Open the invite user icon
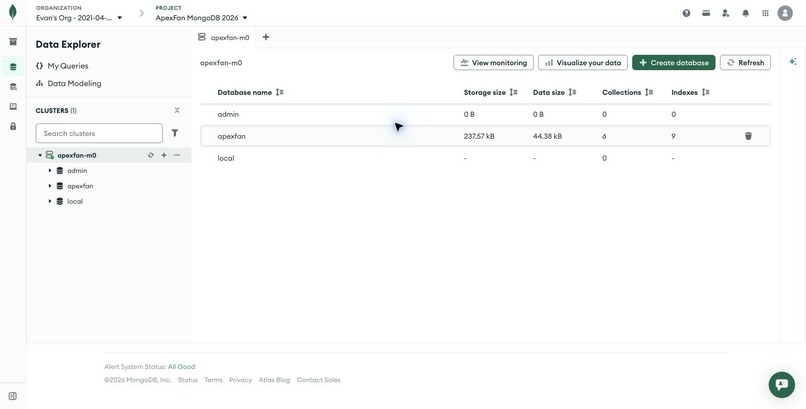 [726, 13]
